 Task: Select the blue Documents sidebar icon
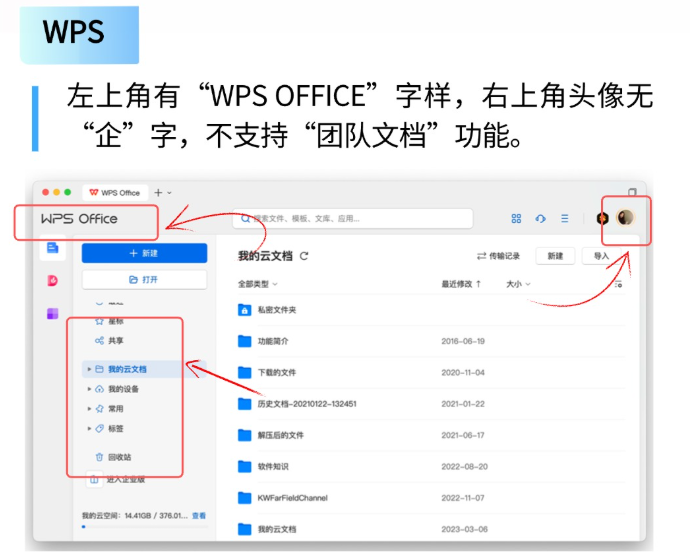click(53, 248)
